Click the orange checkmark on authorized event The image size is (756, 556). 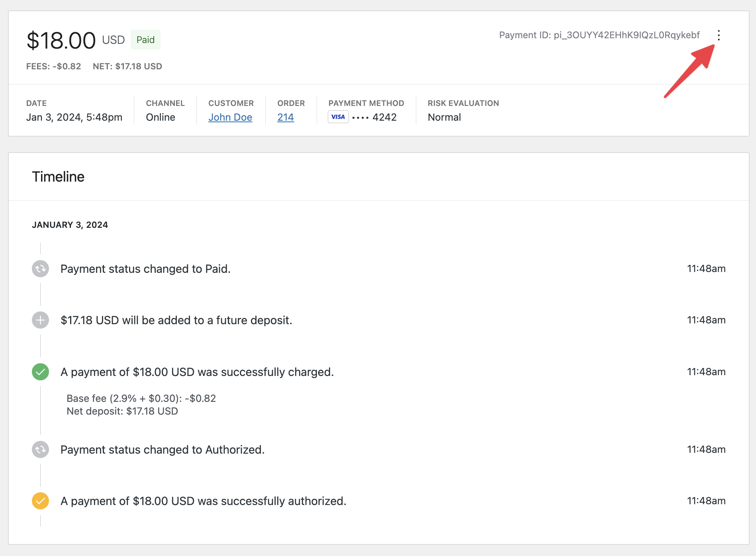point(40,501)
